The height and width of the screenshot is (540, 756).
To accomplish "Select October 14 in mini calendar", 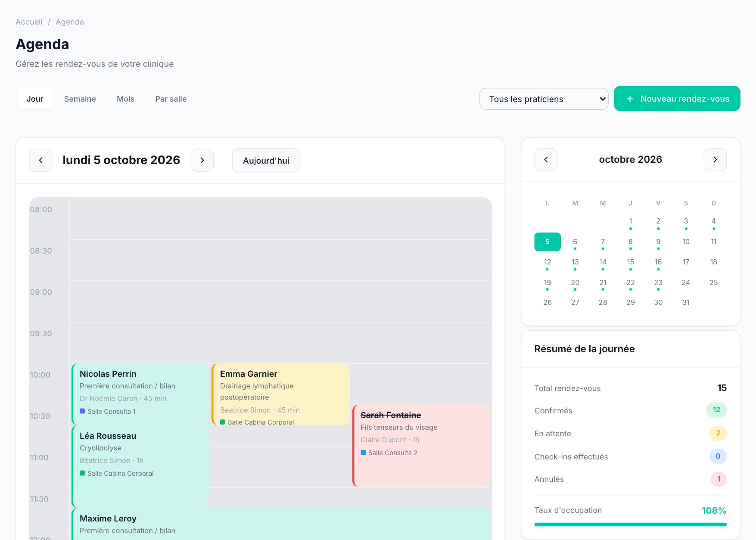I will point(603,262).
